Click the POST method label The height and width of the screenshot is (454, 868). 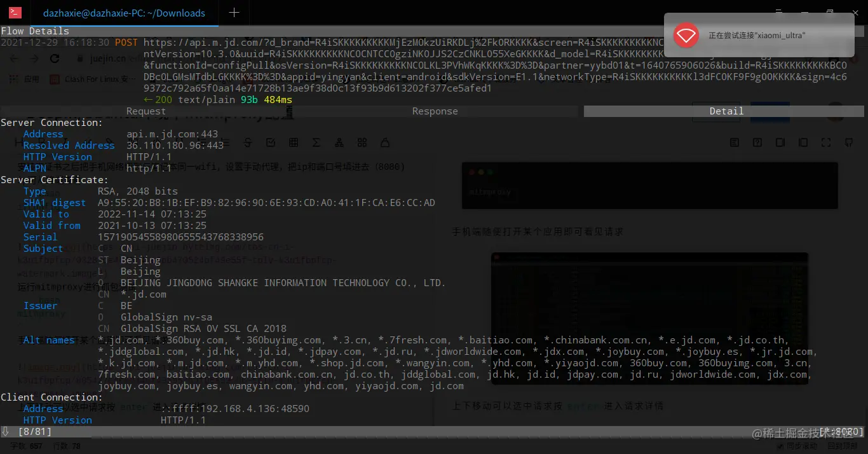click(x=126, y=43)
